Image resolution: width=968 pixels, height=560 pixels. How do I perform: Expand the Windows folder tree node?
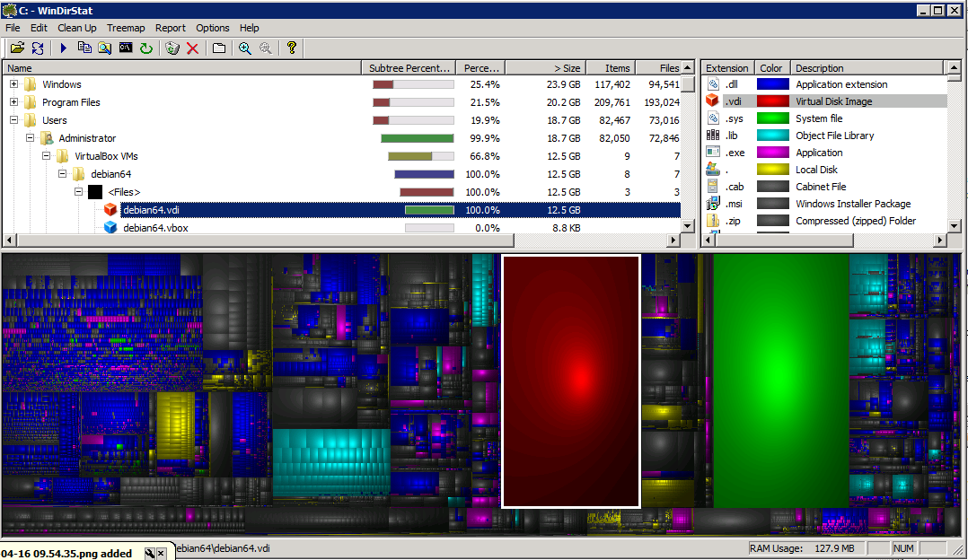coord(14,84)
